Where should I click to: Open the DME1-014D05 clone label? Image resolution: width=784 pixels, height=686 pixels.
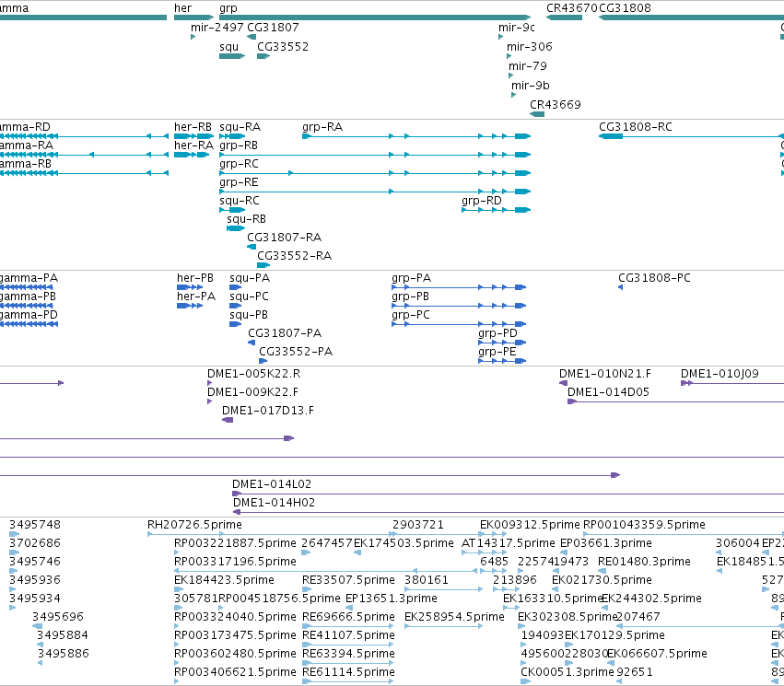coord(608,392)
